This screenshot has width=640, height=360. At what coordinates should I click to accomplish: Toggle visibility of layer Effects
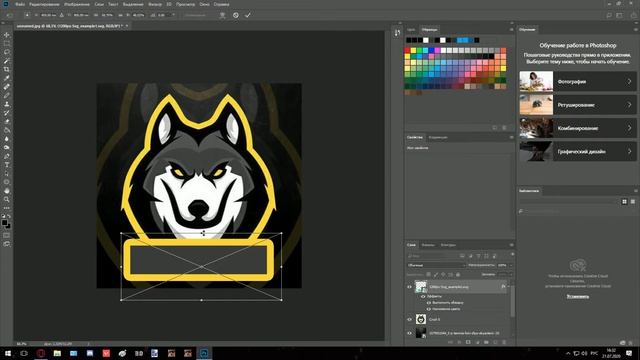point(423,296)
